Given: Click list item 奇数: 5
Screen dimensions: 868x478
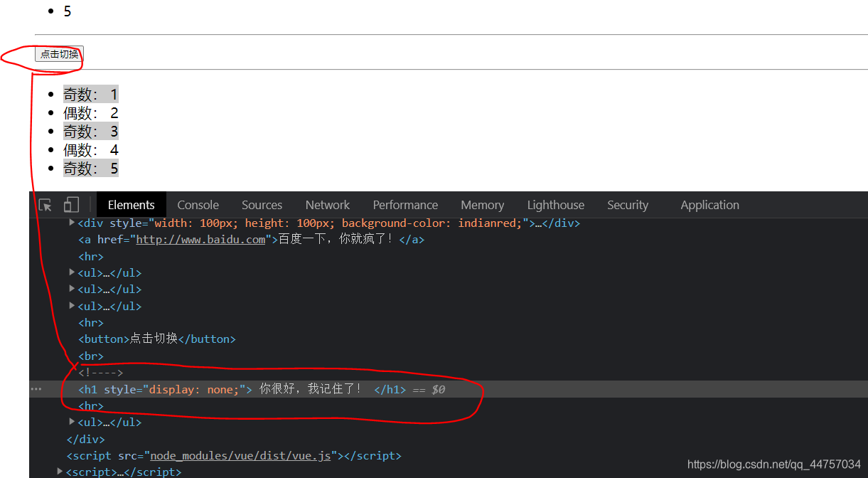Looking at the screenshot, I should click(91, 168).
